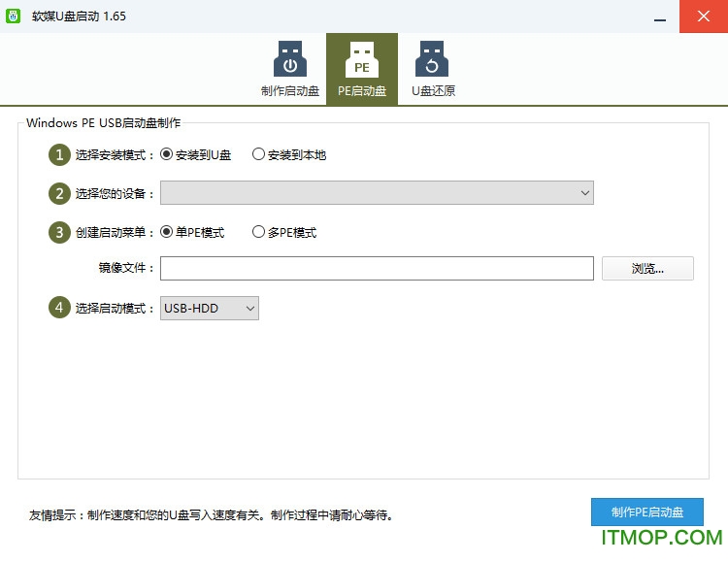Click the 选择您的设备 label
The width and height of the screenshot is (728, 562).
115,194
